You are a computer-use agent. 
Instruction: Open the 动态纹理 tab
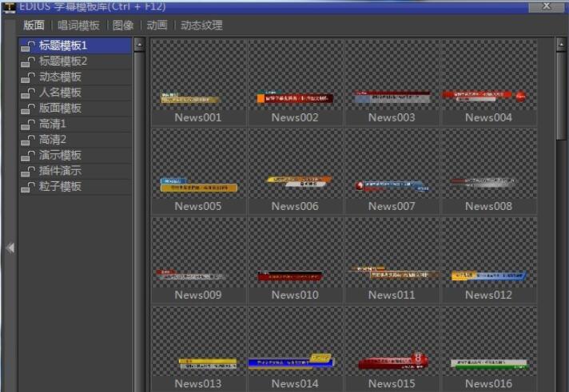click(x=201, y=25)
